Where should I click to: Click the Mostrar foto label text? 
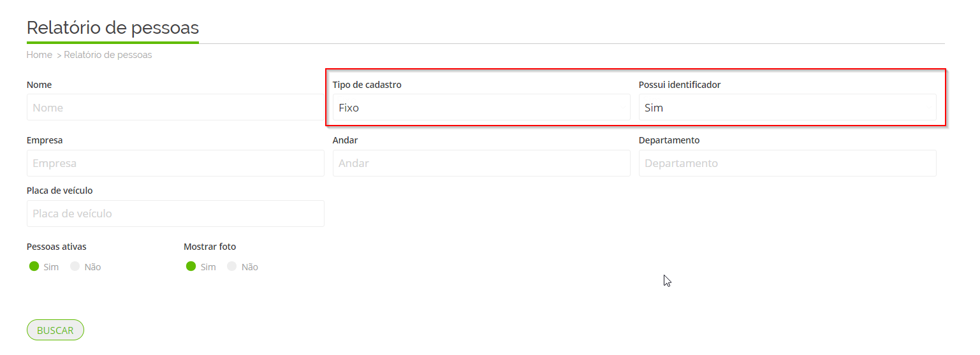click(210, 247)
